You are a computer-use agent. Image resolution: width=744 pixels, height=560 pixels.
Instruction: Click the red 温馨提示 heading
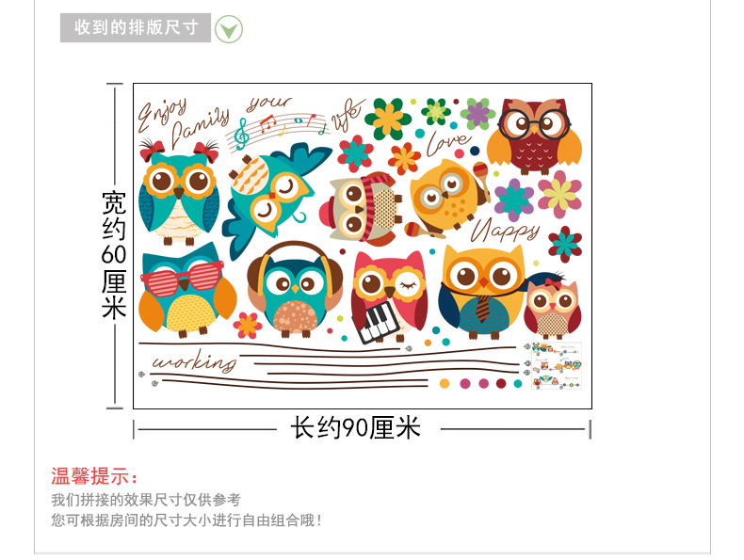pos(94,476)
